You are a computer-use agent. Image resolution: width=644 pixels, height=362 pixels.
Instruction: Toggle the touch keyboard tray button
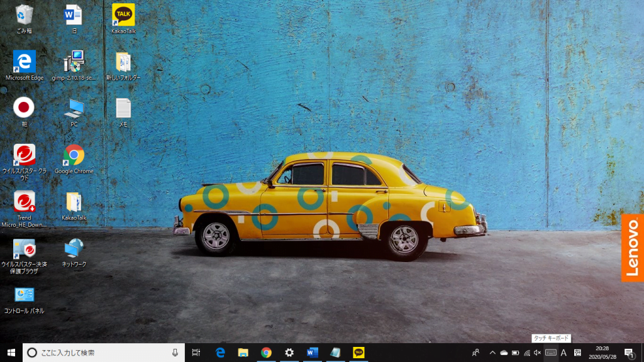[551, 353]
